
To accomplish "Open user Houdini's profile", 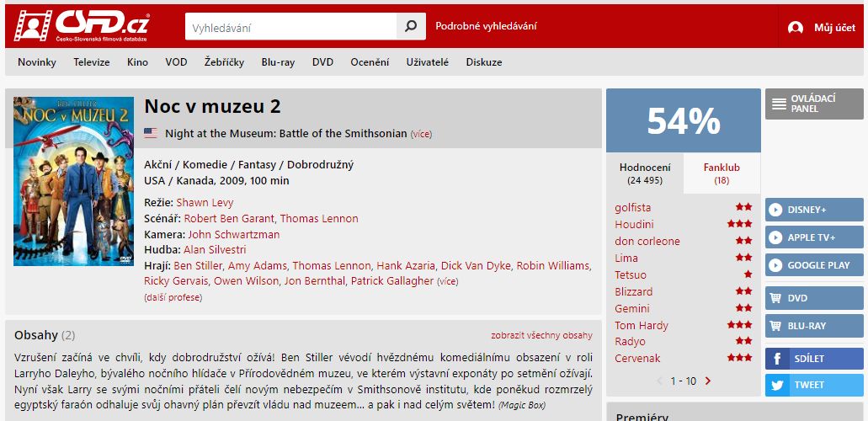I will pyautogui.click(x=634, y=224).
